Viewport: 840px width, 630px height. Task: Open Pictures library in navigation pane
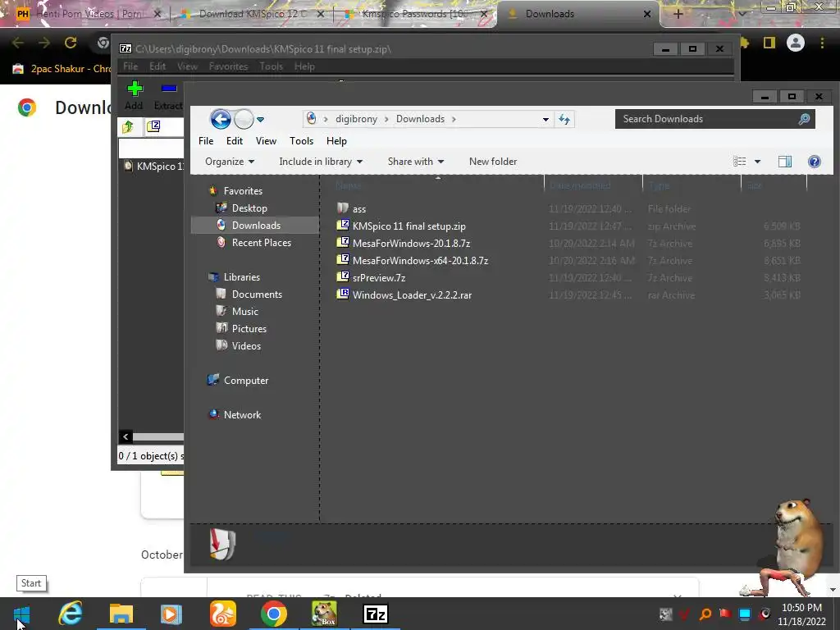(249, 328)
